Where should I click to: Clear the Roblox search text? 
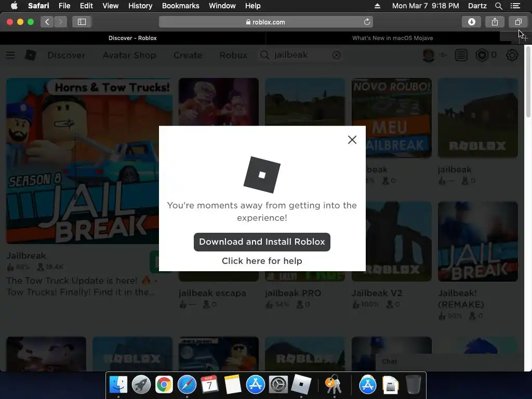click(x=336, y=55)
